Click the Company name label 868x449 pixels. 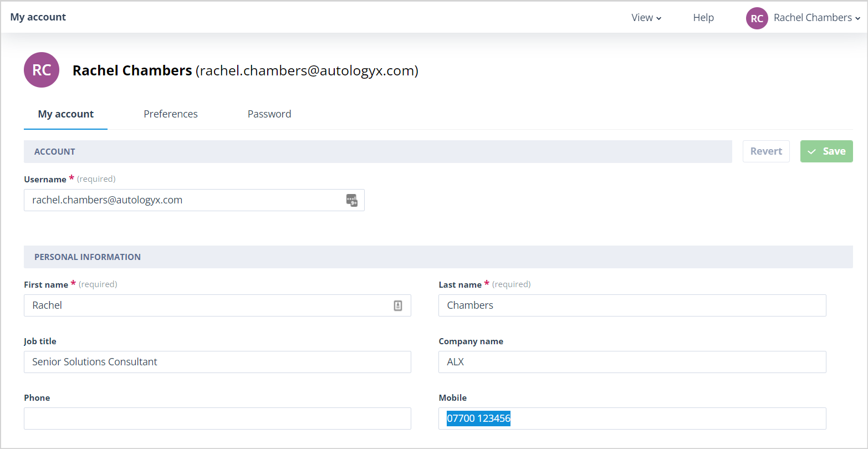471,341
